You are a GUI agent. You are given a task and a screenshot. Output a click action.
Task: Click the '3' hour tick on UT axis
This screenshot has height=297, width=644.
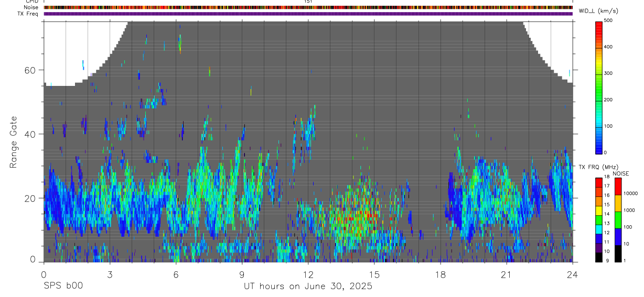[110, 274]
